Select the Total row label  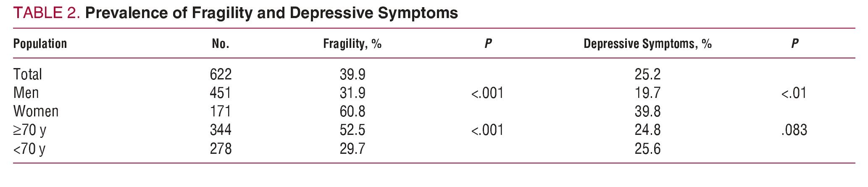28,74
